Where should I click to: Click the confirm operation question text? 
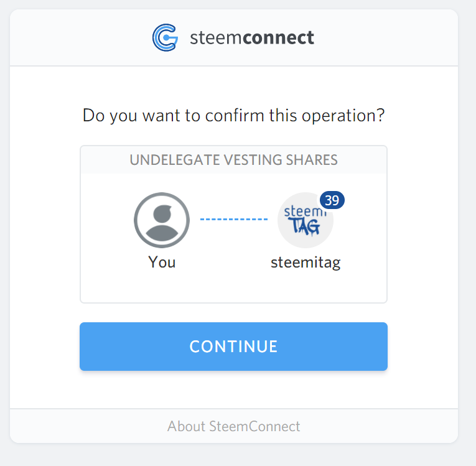coord(233,115)
